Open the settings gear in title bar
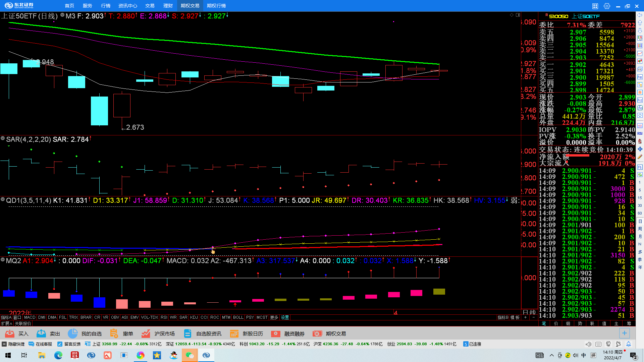The width and height of the screenshot is (644, 362). [607, 6]
